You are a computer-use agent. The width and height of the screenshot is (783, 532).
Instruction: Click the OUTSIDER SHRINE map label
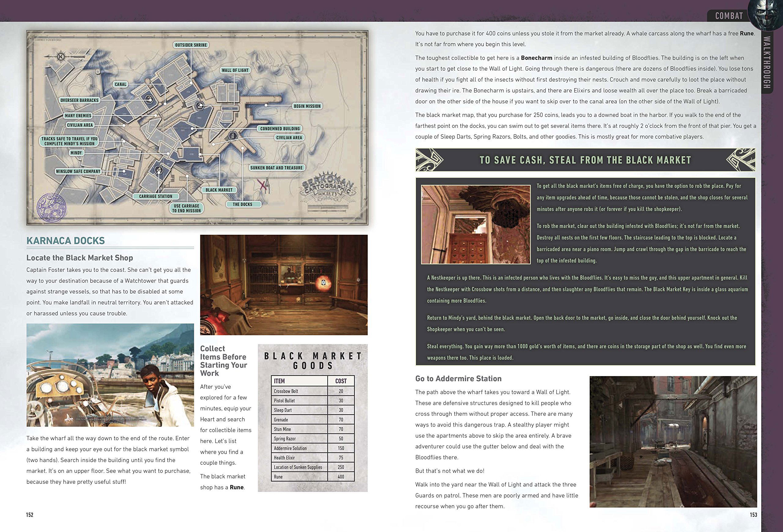pos(191,45)
